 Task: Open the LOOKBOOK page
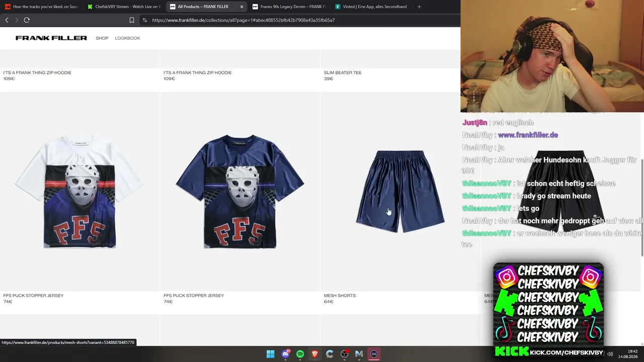pos(127,38)
